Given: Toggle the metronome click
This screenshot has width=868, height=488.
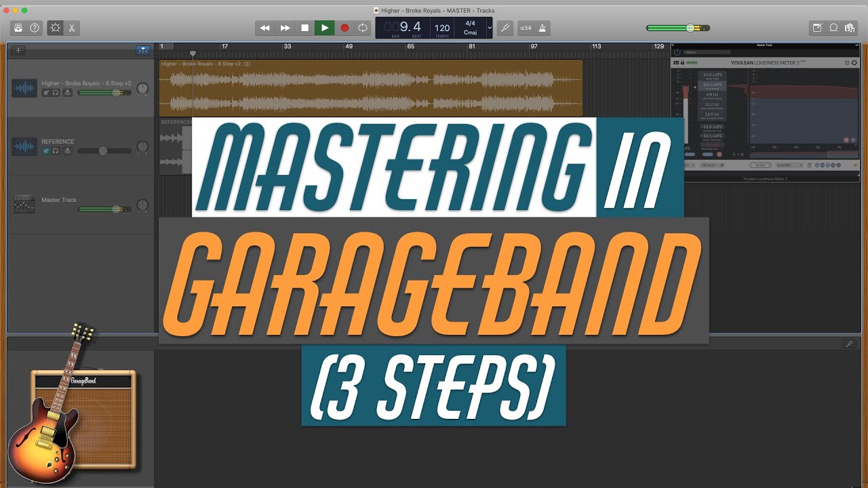Looking at the screenshot, I should click(542, 28).
